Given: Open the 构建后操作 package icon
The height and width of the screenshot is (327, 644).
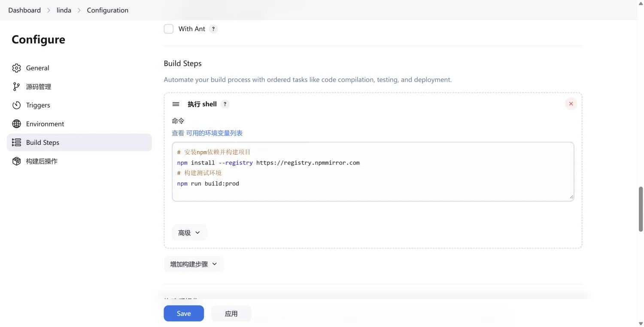Looking at the screenshot, I should [x=16, y=161].
